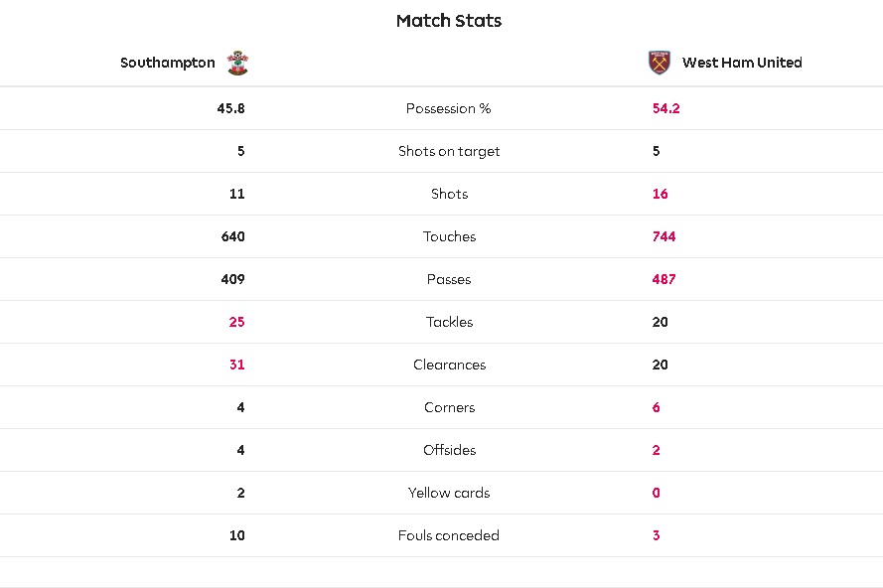Click the Fouls conceded stat label
Screen dimensions: 883x588
tap(449, 535)
